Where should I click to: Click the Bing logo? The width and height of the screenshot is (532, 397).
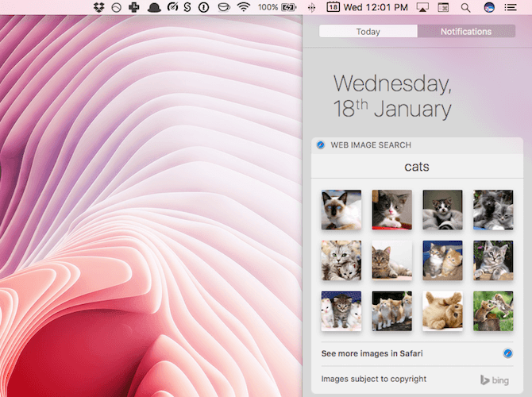(494, 380)
